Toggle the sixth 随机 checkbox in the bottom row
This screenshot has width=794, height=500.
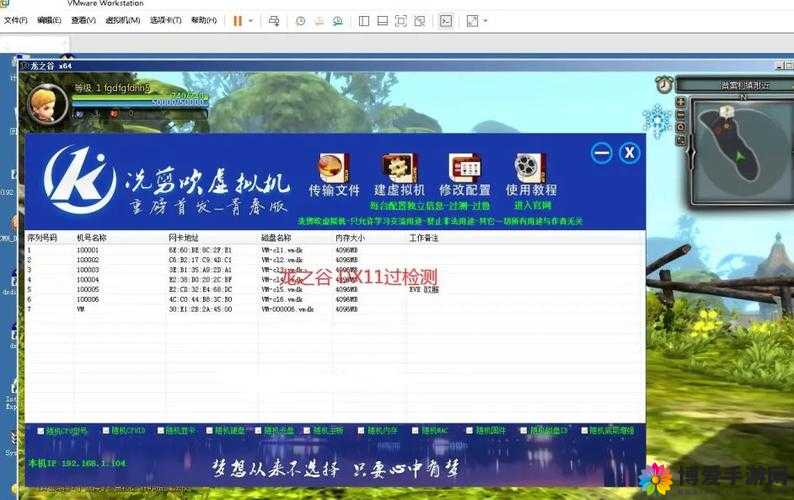[x=306, y=431]
